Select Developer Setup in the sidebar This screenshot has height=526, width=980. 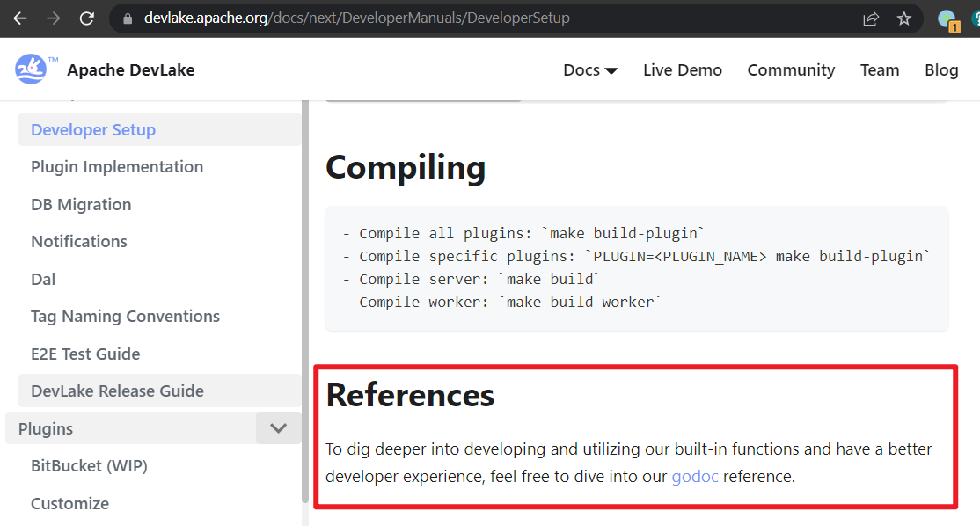click(159, 129)
